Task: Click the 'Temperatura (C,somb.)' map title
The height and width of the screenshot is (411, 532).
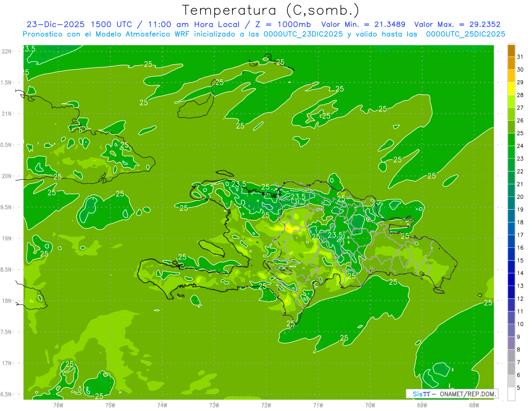Action: coord(270,10)
